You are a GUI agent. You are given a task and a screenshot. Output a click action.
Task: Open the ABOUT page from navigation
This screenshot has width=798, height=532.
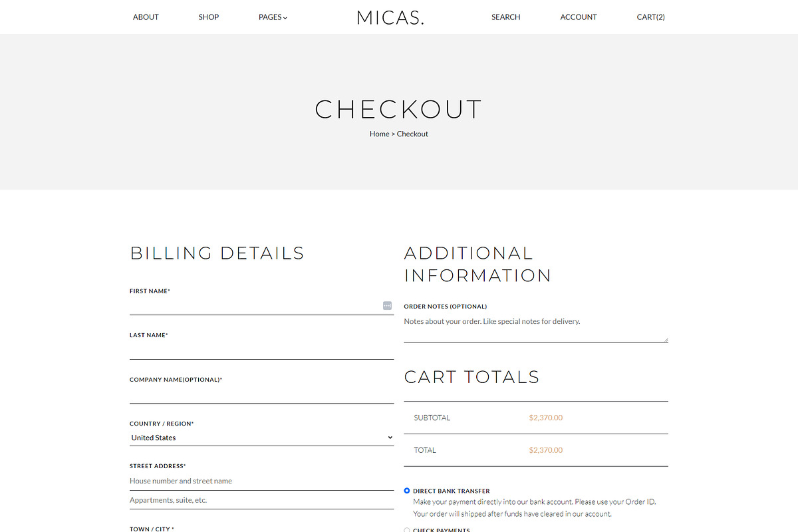(146, 17)
